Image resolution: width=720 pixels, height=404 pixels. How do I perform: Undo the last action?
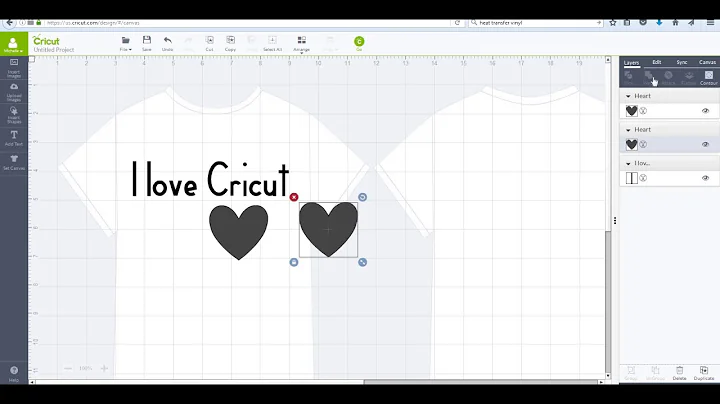(168, 44)
